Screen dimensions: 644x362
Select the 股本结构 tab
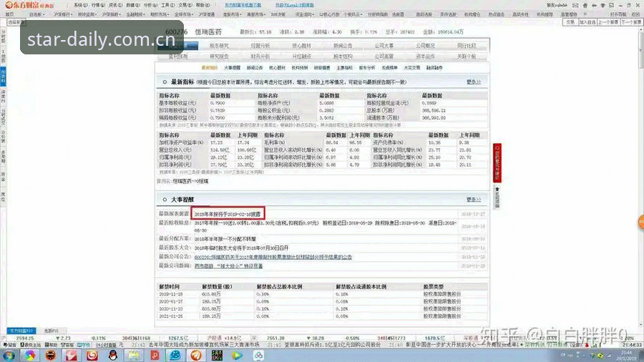343,57
